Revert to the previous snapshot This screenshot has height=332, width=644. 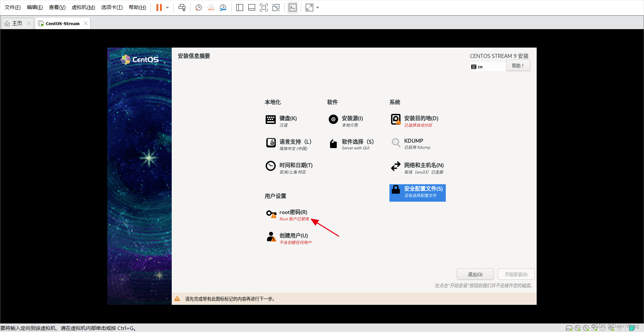(x=211, y=7)
